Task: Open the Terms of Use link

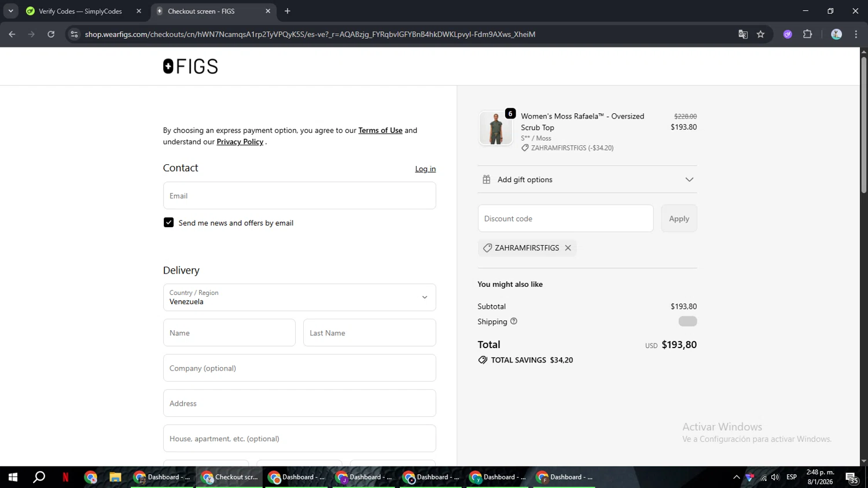Action: pos(380,131)
